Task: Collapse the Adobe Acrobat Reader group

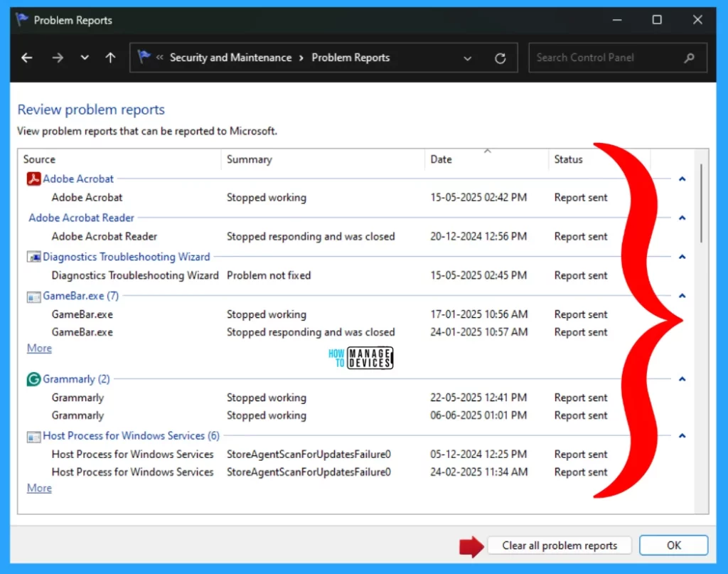Action: (x=682, y=218)
